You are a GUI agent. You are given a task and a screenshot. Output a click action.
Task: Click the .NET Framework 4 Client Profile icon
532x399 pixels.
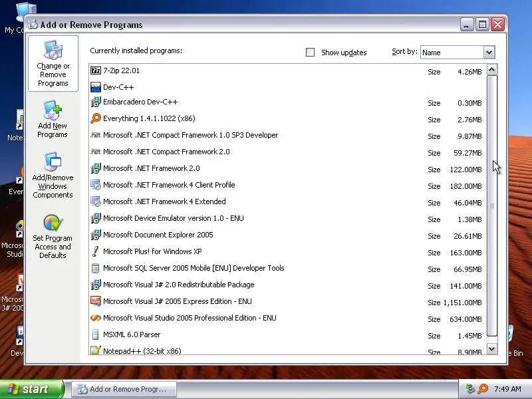(x=96, y=185)
